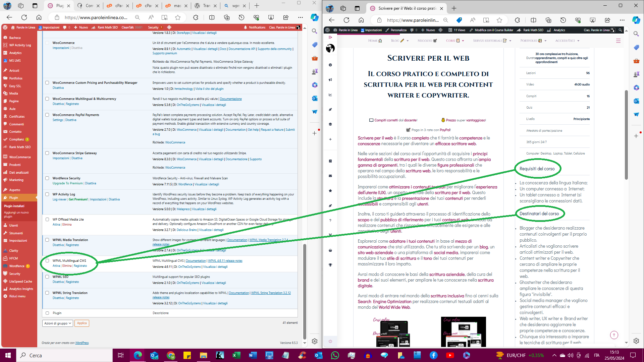This screenshot has width=644, height=362.
Task: Select the WP Offload Media Lite checkbox
Action: (x=47, y=220)
